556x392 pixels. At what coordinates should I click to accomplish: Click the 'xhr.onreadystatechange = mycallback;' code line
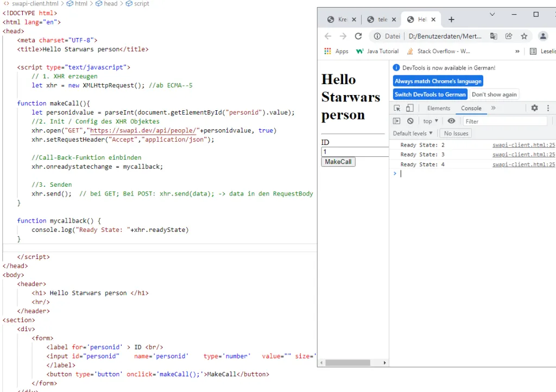[x=97, y=167]
